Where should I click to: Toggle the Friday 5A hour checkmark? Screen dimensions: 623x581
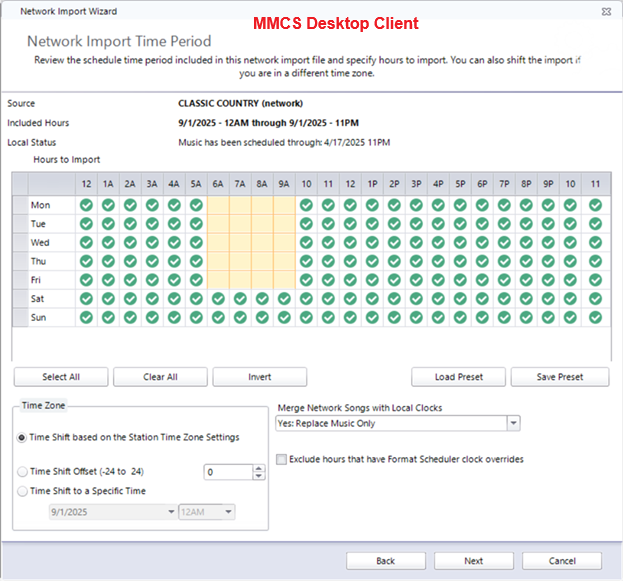click(x=196, y=280)
